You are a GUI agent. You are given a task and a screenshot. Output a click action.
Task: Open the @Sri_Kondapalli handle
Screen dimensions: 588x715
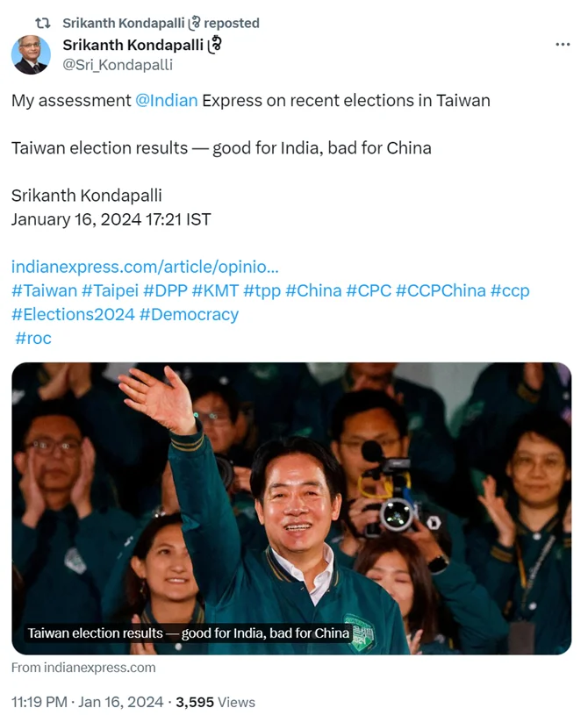tap(118, 65)
